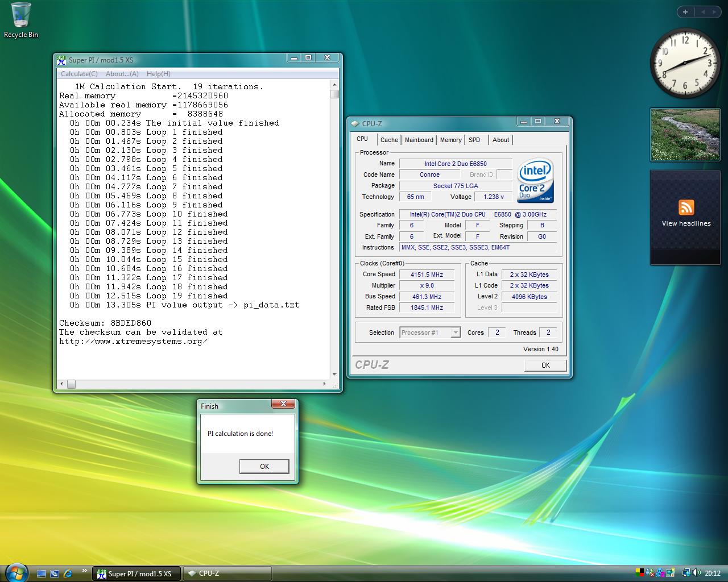Click the Core Speed 4151.5 MHz field
The height and width of the screenshot is (582, 728).
click(x=427, y=275)
